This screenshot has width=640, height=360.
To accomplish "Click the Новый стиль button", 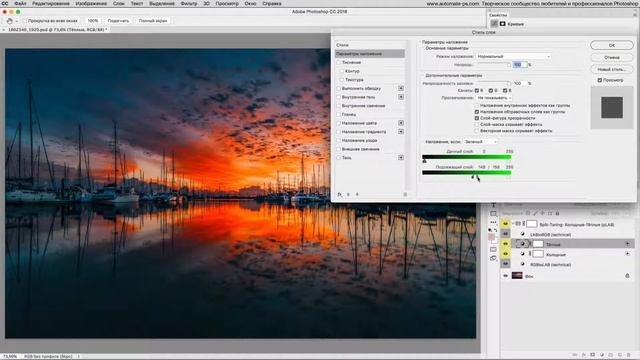I will point(611,69).
